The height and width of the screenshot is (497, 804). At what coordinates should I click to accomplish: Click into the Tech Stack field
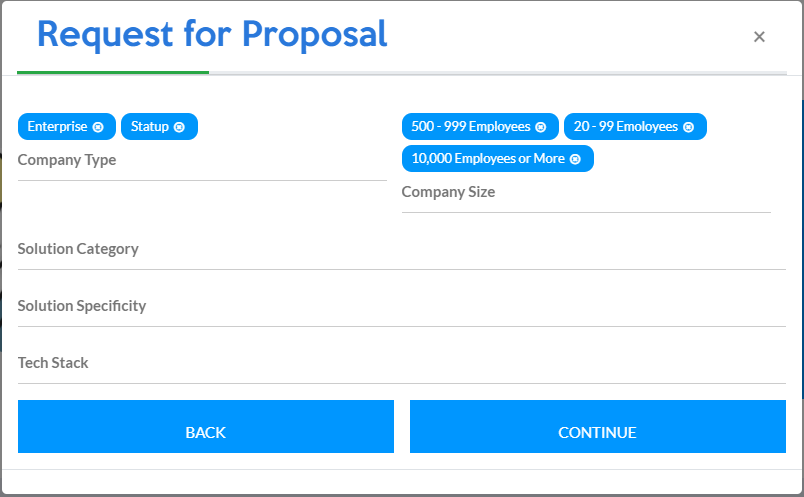(401, 363)
